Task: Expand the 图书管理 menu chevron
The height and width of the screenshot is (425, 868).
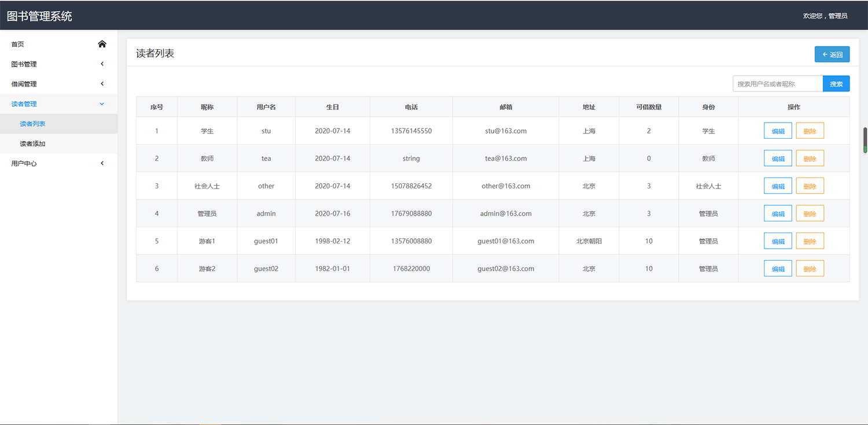Action: 102,64
